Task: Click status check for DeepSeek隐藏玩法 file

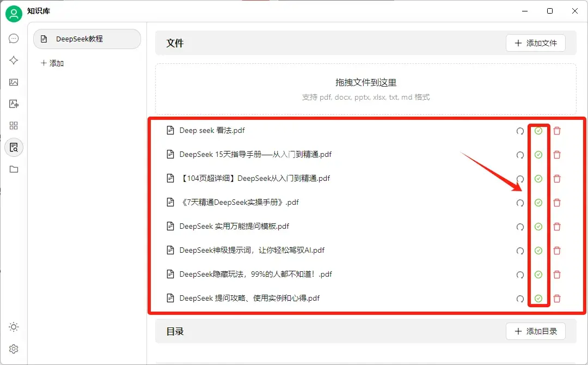Action: coord(538,275)
